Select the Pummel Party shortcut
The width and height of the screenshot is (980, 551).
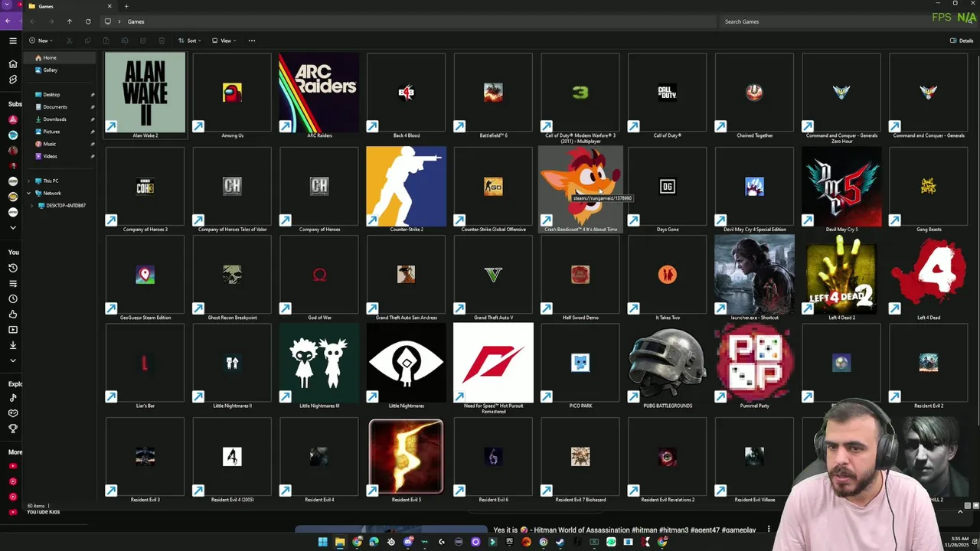(x=754, y=366)
